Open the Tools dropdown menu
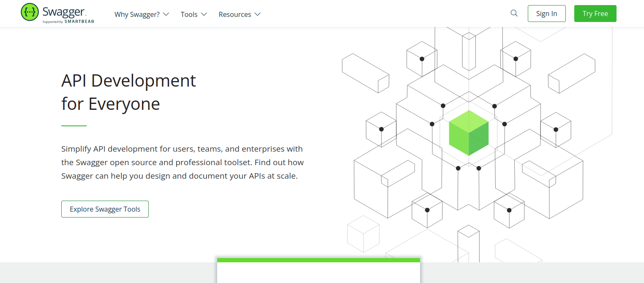Viewport: 644px width, 283px height. click(194, 14)
